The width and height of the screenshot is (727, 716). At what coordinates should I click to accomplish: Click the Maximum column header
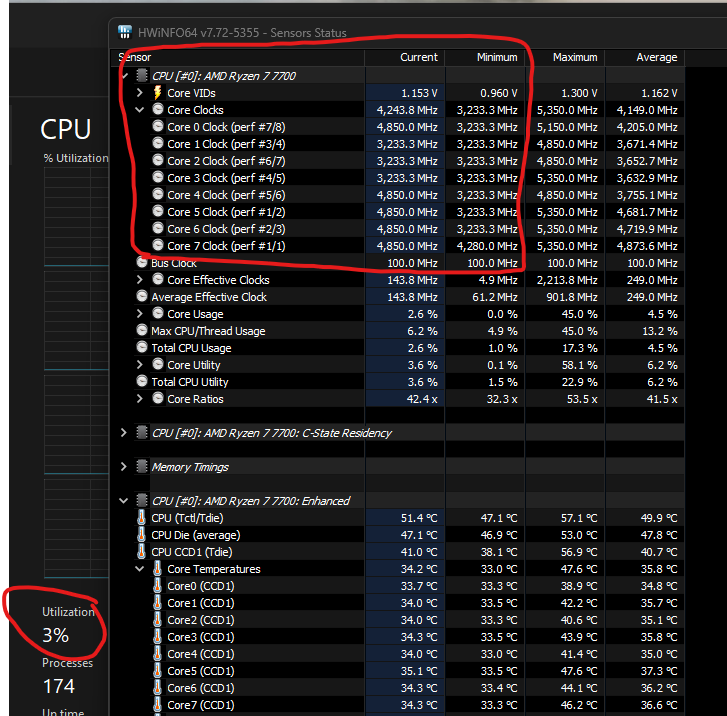(x=565, y=57)
